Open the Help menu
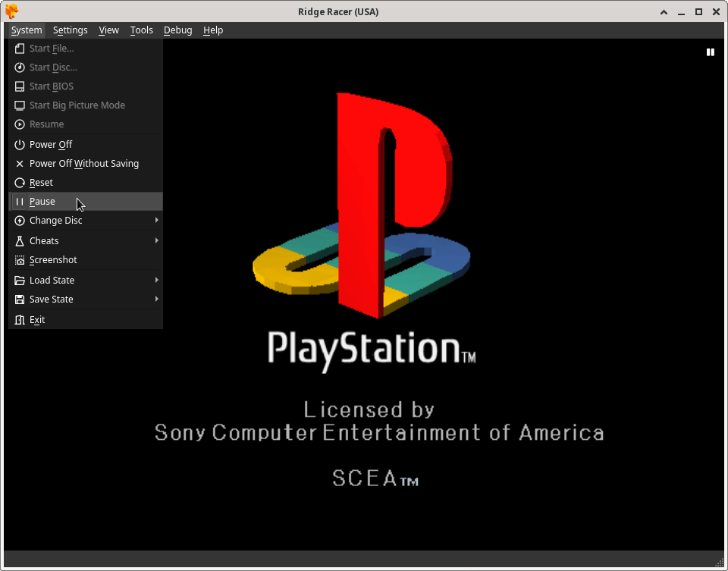 [213, 30]
